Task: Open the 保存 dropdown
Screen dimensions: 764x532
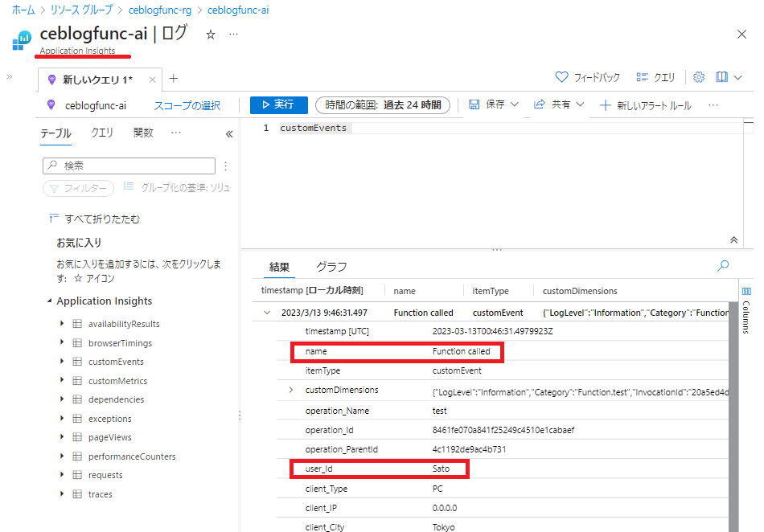Action: coord(494,104)
